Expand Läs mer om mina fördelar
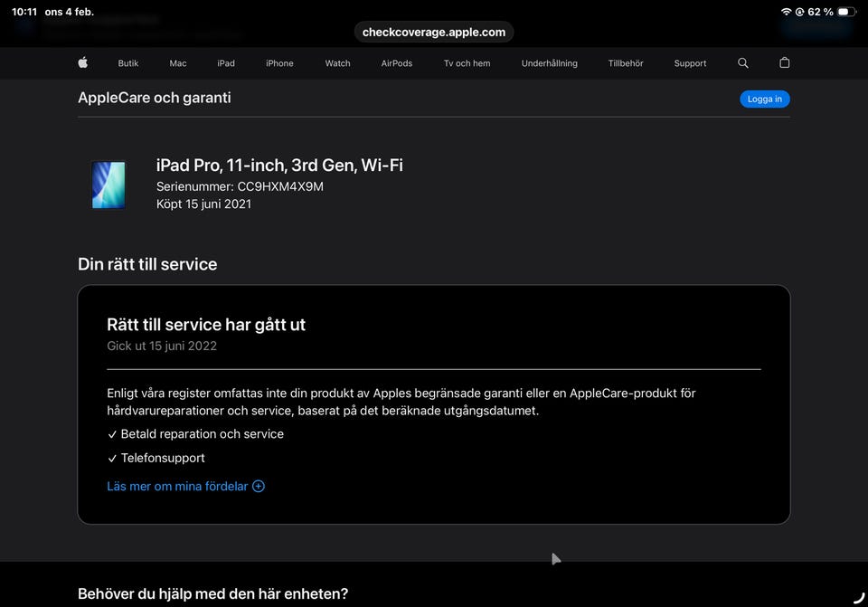 [x=177, y=486]
